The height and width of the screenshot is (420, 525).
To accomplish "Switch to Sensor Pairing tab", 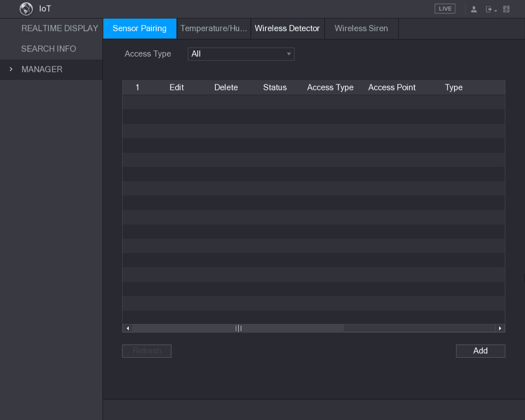I will [140, 29].
